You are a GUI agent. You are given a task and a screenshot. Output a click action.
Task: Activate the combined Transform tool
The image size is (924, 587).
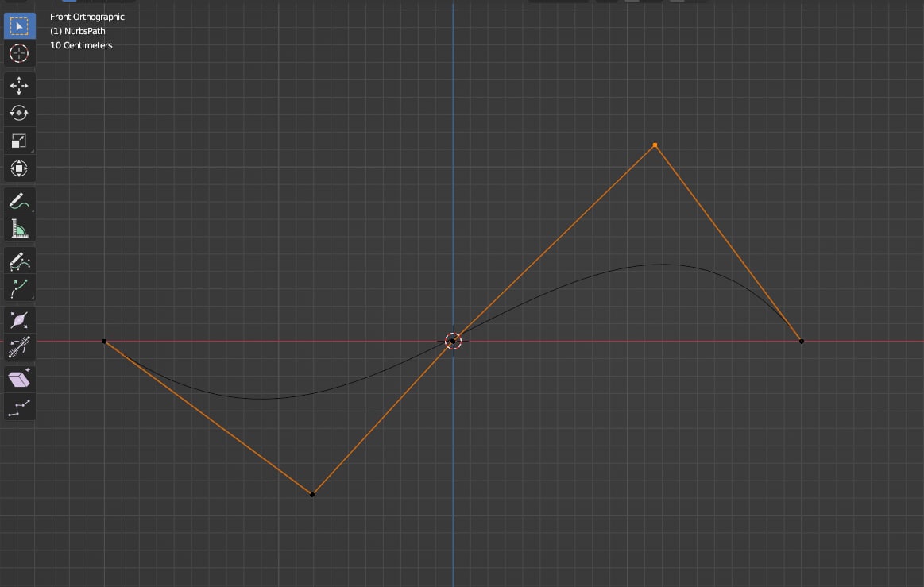(19, 168)
